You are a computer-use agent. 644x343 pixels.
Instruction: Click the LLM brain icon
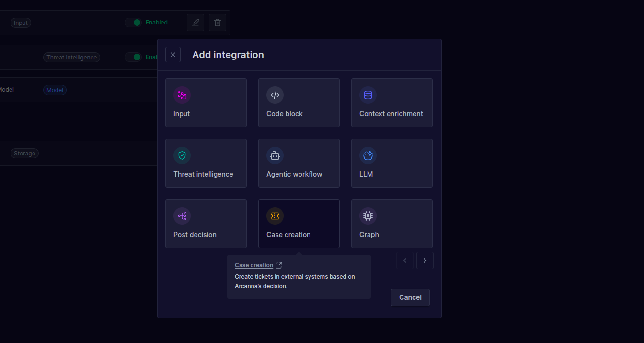pos(368,155)
